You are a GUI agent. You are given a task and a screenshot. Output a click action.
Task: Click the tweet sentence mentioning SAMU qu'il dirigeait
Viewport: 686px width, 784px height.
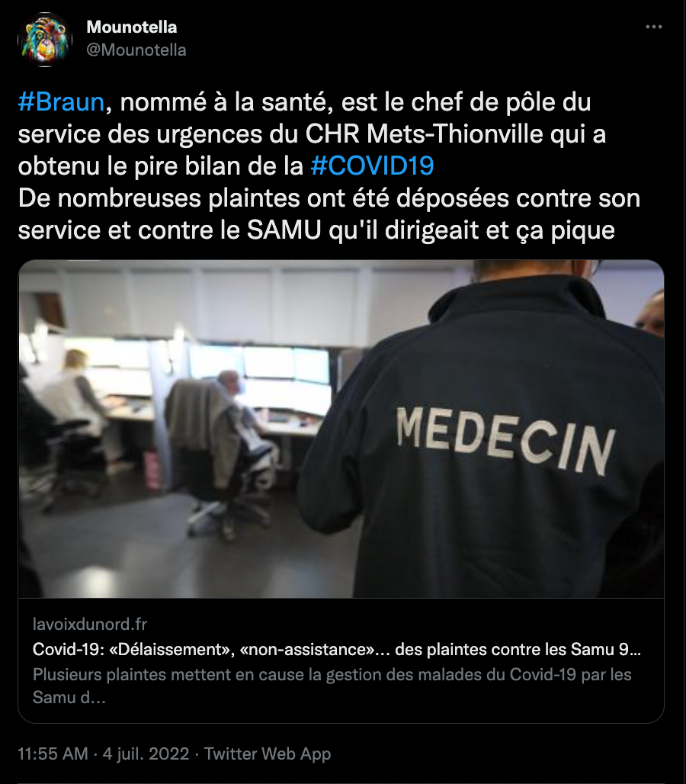316,230
